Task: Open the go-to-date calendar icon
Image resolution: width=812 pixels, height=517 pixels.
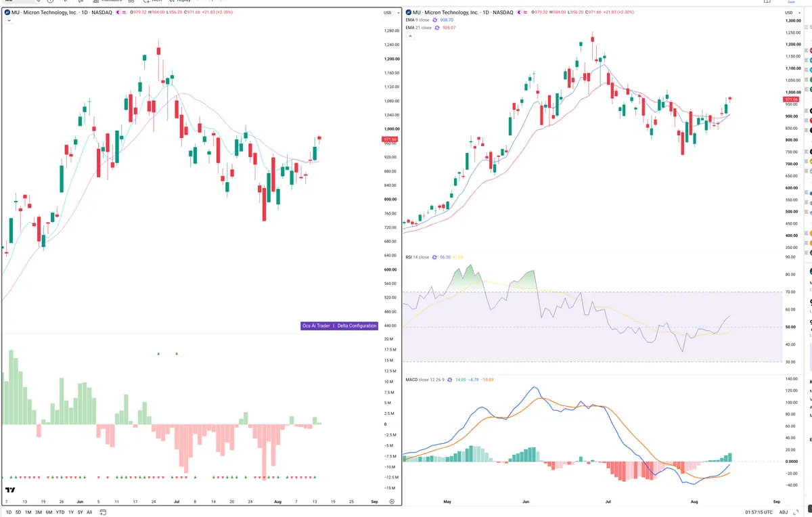Action: pyautogui.click(x=103, y=512)
